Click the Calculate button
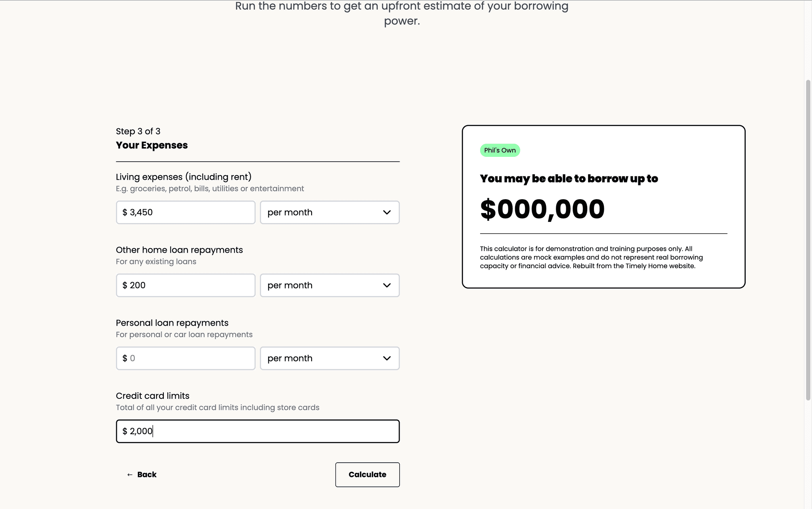Screen dimensions: 812x509 click(x=367, y=475)
